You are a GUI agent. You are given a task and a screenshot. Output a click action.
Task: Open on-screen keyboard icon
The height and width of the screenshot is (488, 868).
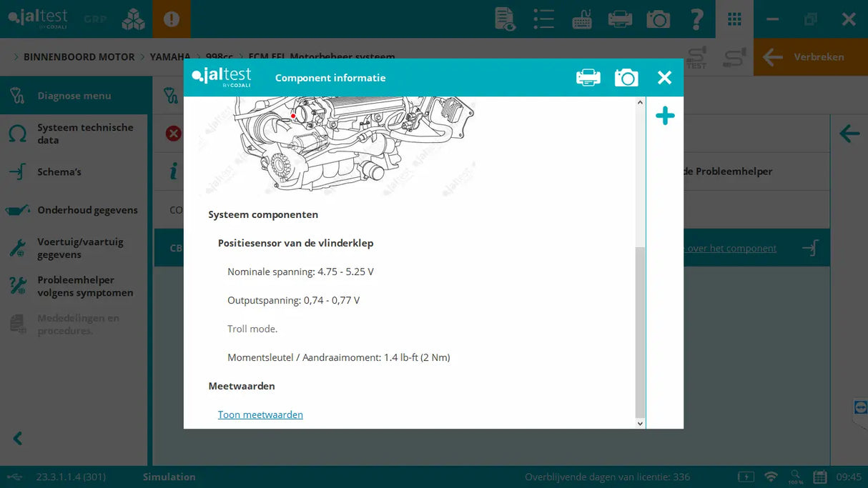click(x=582, y=19)
